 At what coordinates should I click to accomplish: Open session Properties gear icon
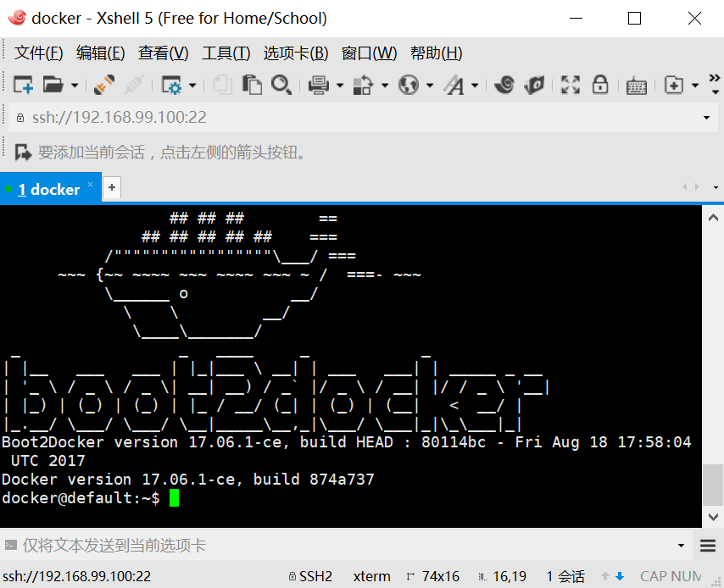tap(172, 85)
